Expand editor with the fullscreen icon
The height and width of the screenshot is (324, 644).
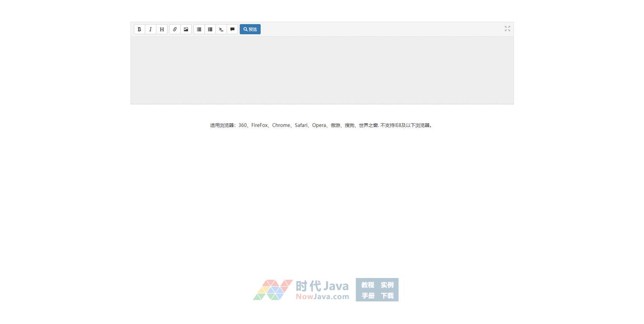pos(507,28)
